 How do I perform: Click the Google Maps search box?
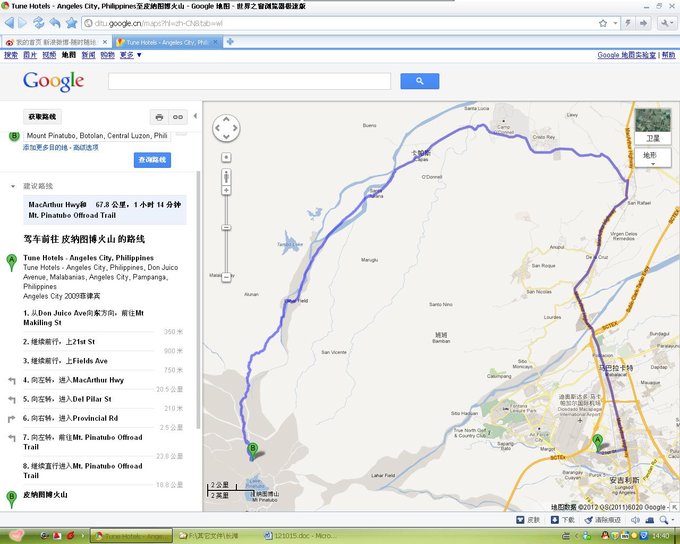tap(249, 81)
